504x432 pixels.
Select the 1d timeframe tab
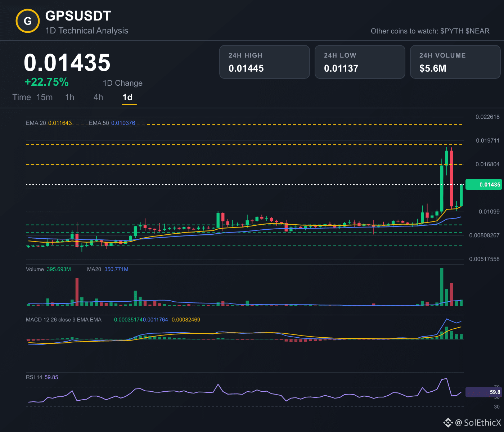128,97
